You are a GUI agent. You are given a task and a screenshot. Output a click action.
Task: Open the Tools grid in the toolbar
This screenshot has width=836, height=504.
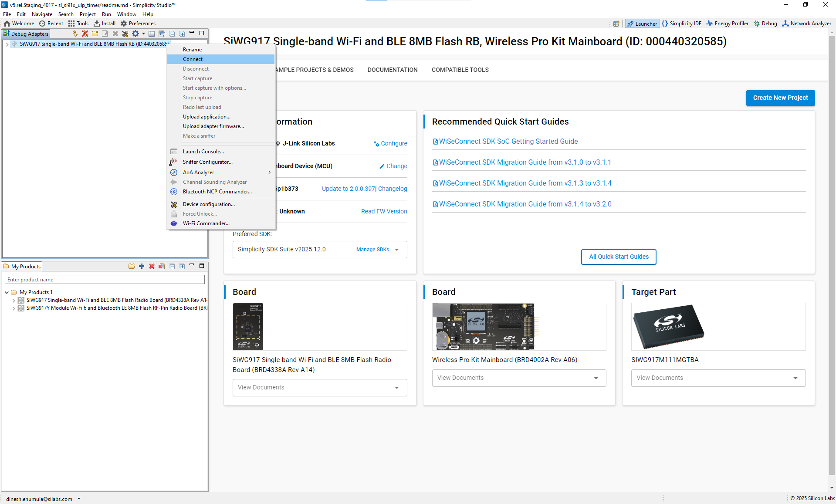tap(78, 24)
